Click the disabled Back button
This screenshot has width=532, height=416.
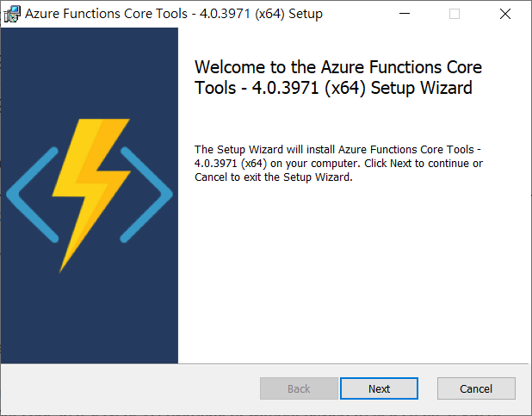click(x=299, y=388)
